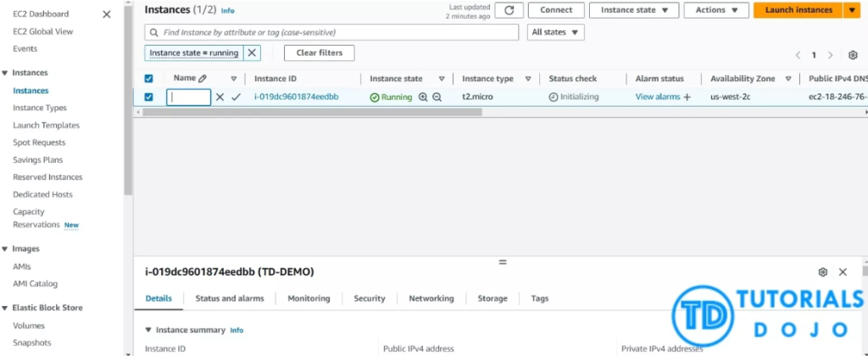
Task: Click the plus icon beside View alarms
Action: click(x=687, y=97)
